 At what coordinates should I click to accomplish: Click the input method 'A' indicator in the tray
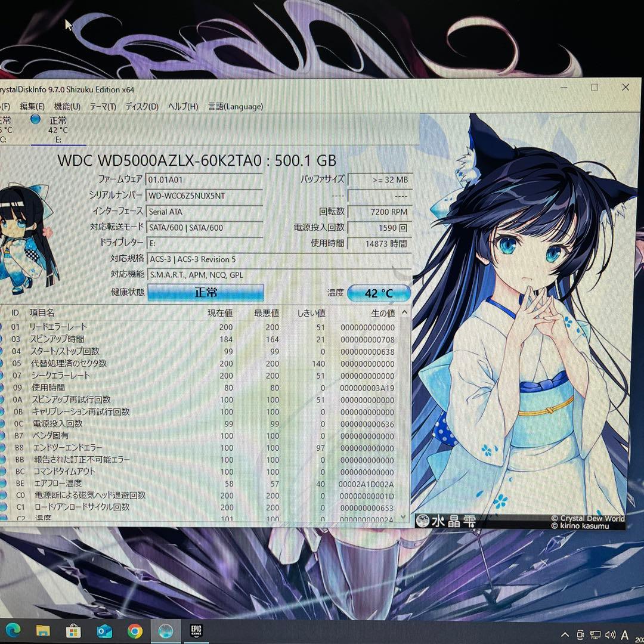click(x=624, y=634)
